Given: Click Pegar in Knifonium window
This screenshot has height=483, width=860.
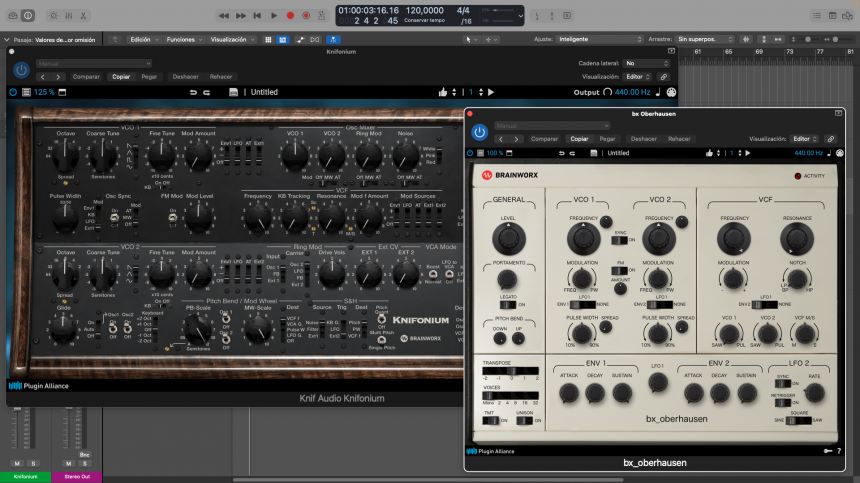Looking at the screenshot, I should (x=149, y=77).
